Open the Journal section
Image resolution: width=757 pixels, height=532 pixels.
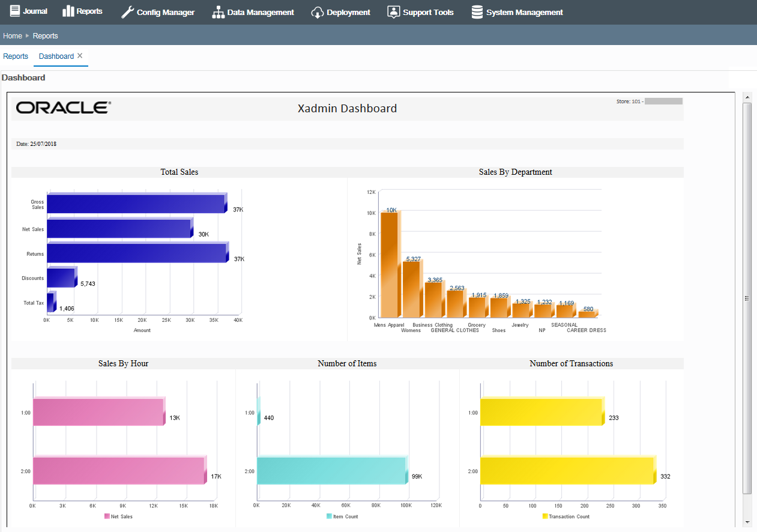click(28, 11)
